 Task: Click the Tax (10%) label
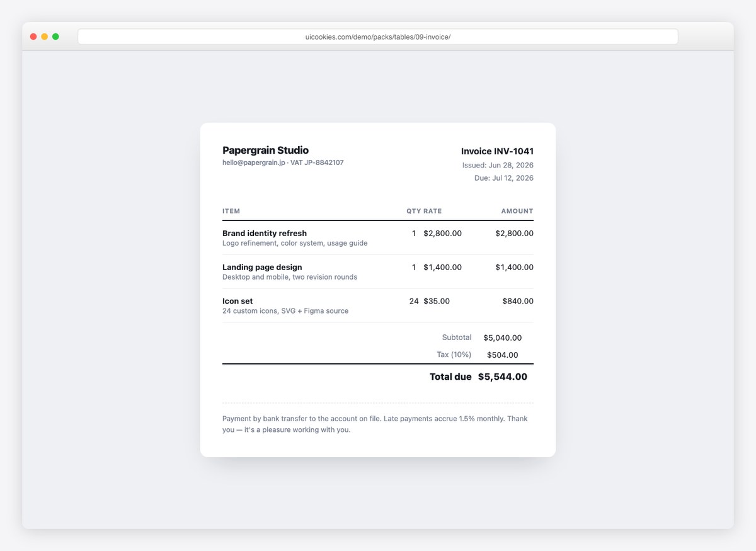click(454, 355)
